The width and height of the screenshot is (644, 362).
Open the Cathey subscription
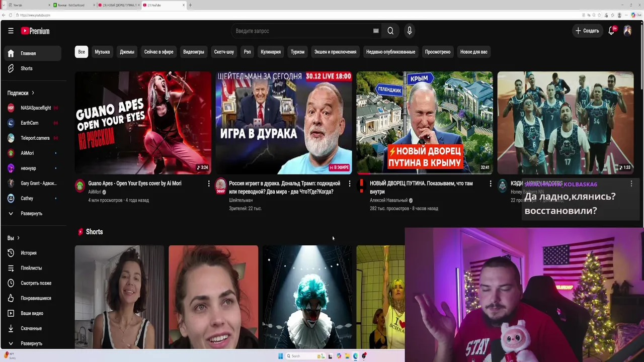pyautogui.click(x=33, y=198)
